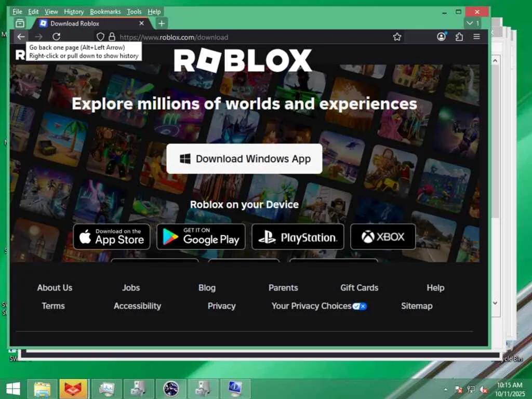Click the round dark globe taskbar icon
The height and width of the screenshot is (399, 532).
[x=170, y=389]
